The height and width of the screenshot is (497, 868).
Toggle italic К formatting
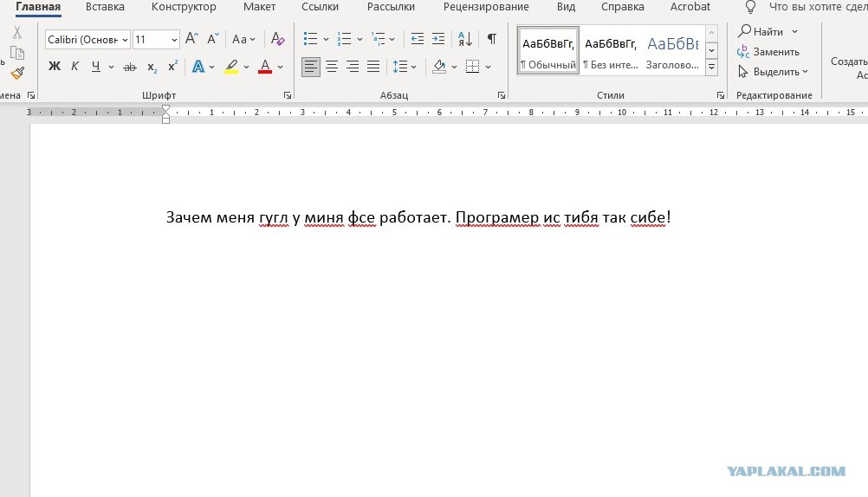click(74, 67)
